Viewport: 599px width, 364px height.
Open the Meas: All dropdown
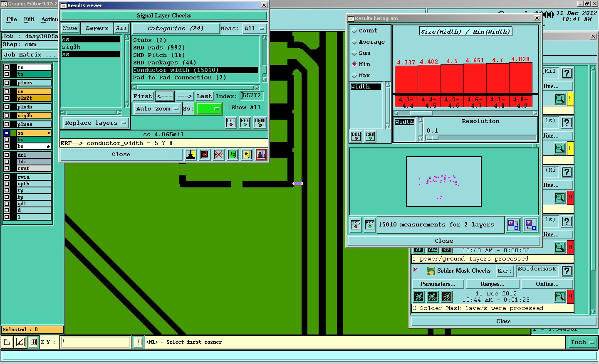pos(255,29)
